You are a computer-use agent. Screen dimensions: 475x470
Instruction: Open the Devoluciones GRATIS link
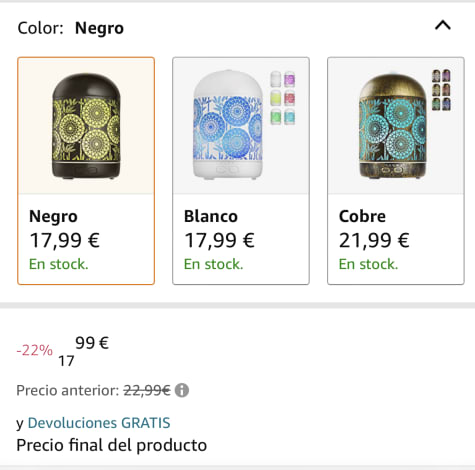click(x=99, y=423)
